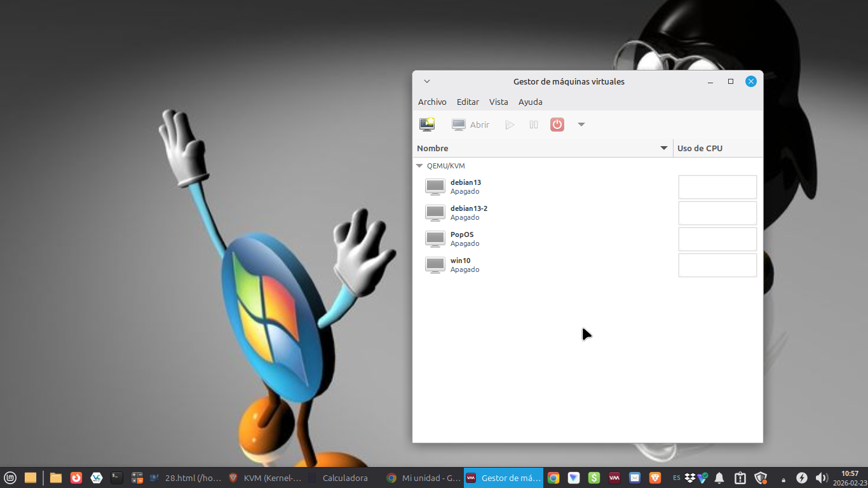Collapse the QEMU/KVM connection tree
The image size is (868, 488).
(419, 166)
